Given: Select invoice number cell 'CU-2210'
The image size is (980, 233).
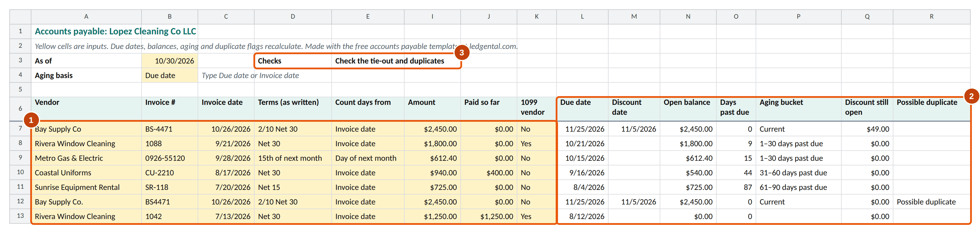Looking at the screenshot, I should (x=170, y=172).
